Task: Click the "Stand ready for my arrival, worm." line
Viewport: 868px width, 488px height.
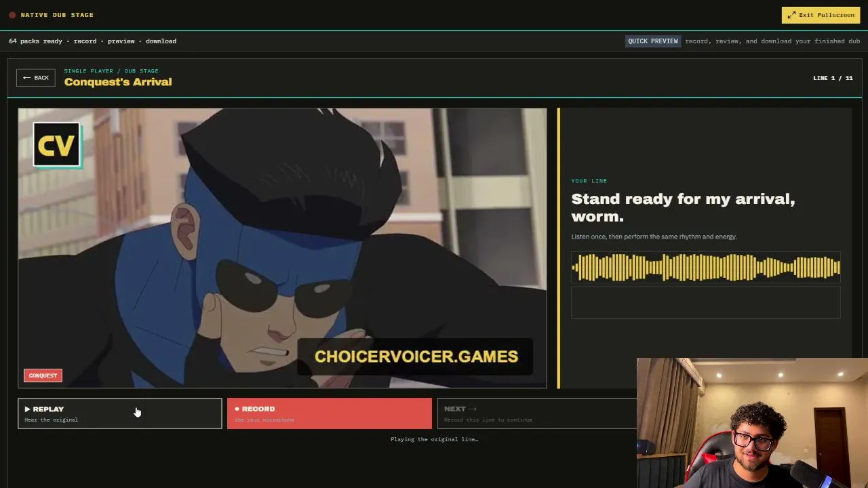Action: (x=683, y=207)
